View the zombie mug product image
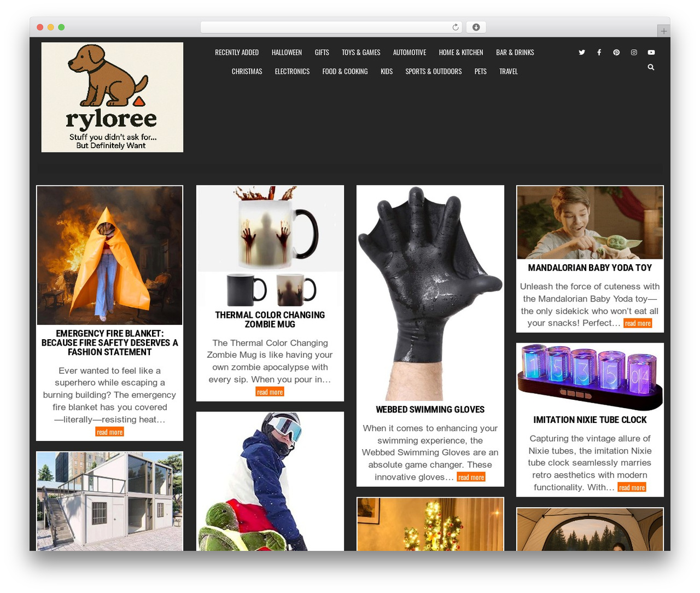 270,246
